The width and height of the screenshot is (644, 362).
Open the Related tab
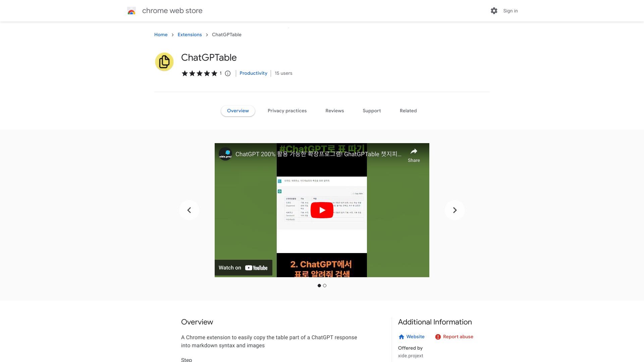(408, 111)
